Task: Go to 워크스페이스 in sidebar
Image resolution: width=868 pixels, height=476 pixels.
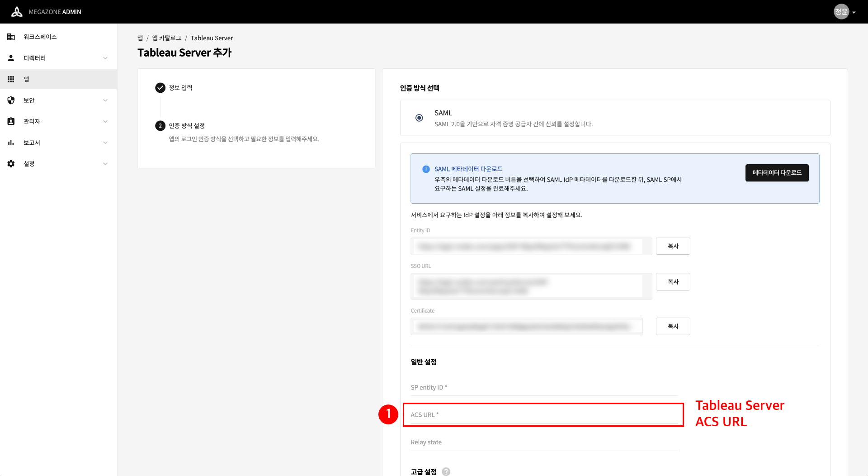Action: [x=58, y=37]
